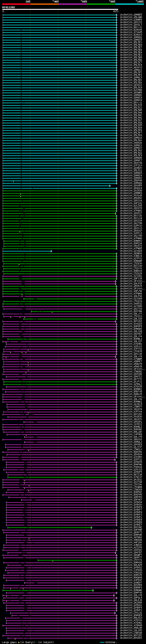Select the UniRef100_O23389 label
The image size is (146, 644).
tap(131, 299)
